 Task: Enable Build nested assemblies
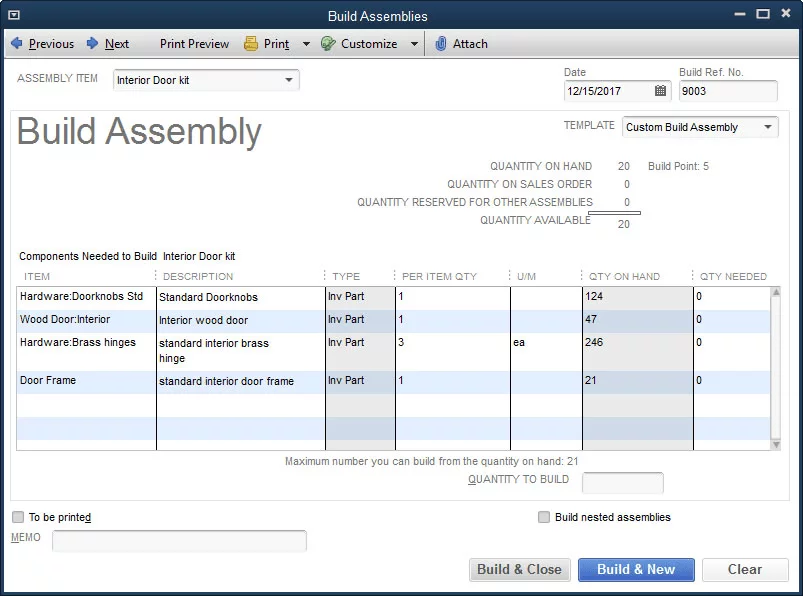tap(543, 516)
